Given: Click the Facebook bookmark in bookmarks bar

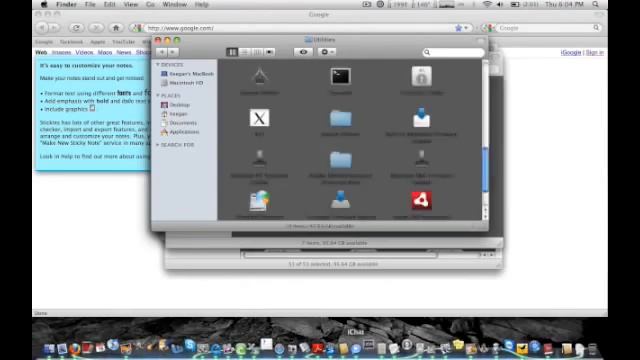Looking at the screenshot, I should point(71,42).
